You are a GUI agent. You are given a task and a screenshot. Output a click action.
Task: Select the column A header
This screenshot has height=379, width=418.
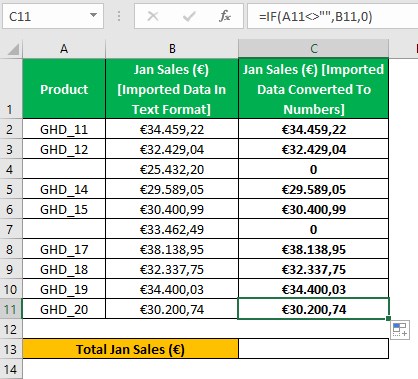pyautogui.click(x=64, y=49)
